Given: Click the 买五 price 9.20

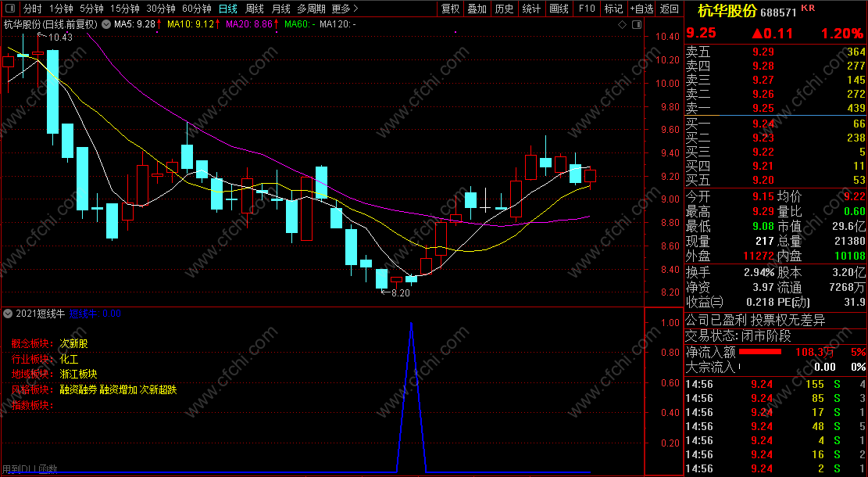Looking at the screenshot, I should click(763, 180).
